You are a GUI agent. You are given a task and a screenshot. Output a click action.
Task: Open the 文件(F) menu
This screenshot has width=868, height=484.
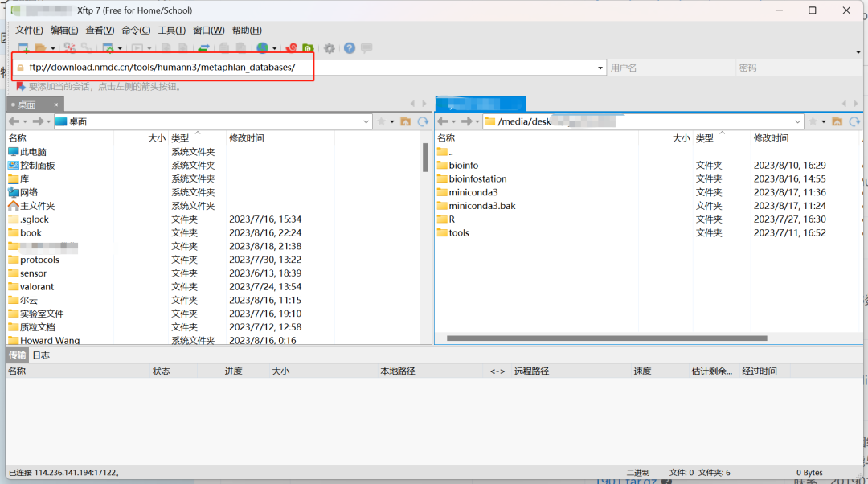click(29, 30)
